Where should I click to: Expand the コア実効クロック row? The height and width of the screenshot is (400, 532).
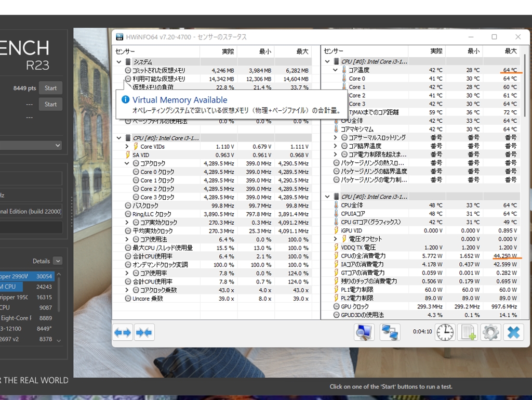click(x=127, y=223)
